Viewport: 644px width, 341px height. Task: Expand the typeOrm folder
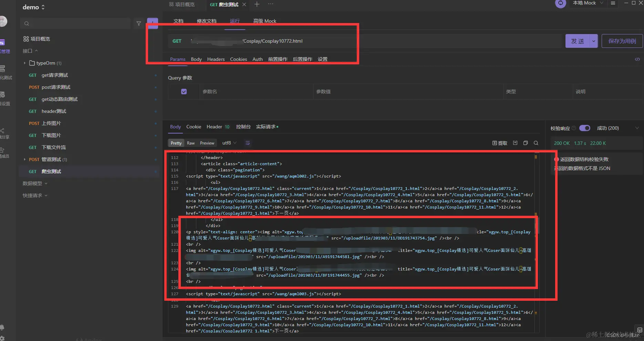(25, 63)
